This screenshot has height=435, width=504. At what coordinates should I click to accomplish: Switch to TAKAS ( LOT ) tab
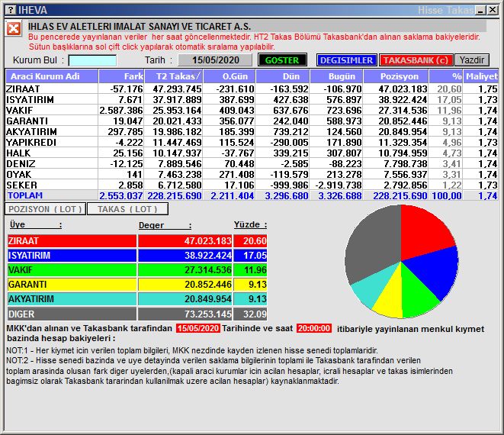coord(127,209)
